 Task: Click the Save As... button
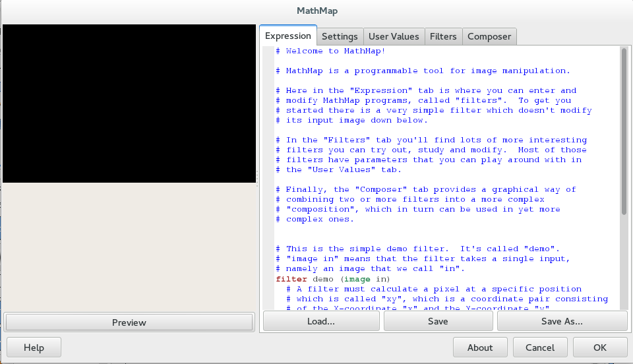point(562,321)
